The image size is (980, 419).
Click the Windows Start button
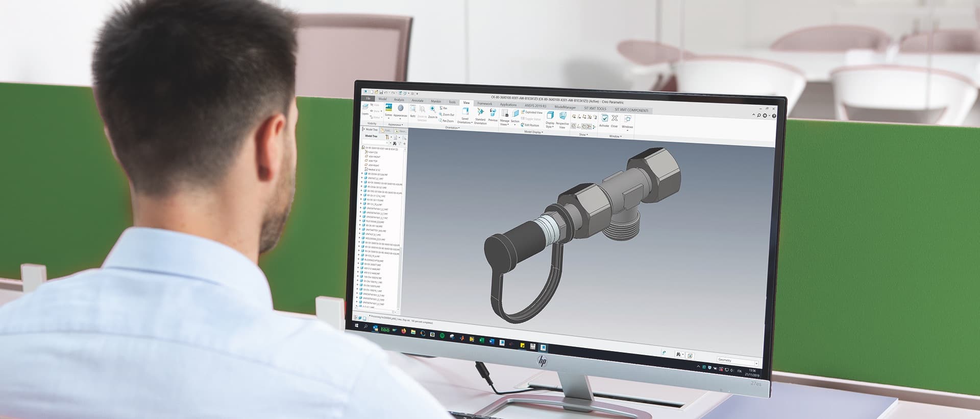click(356, 325)
